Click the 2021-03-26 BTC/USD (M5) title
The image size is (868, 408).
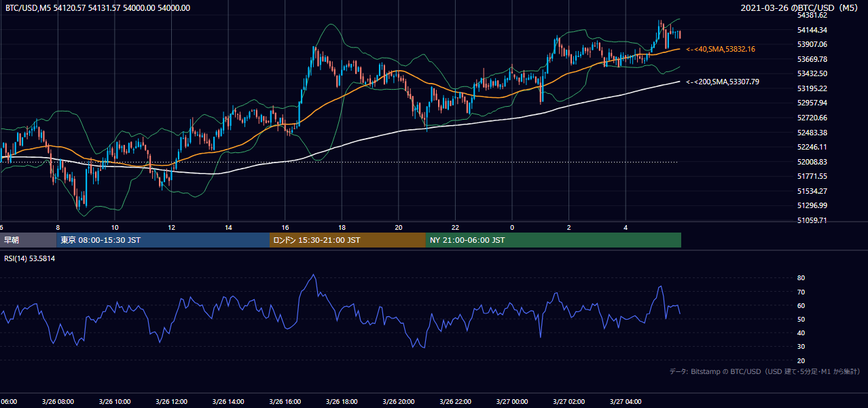click(801, 8)
